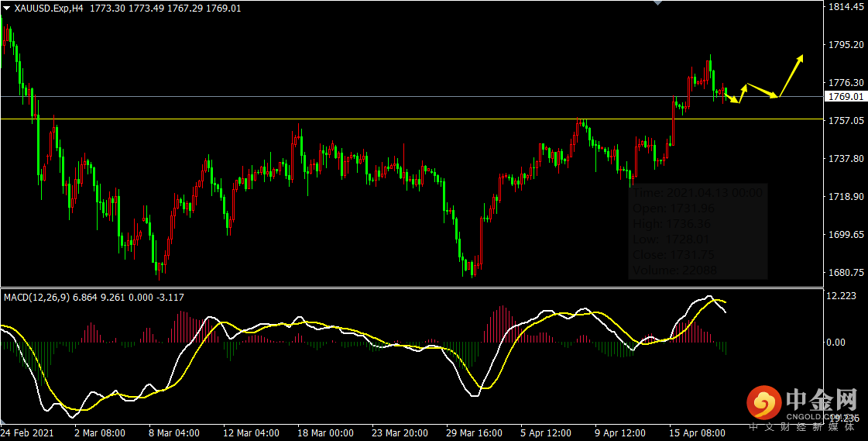Click the 18 Mar 00:00 time label
868x441 pixels.
point(326,432)
